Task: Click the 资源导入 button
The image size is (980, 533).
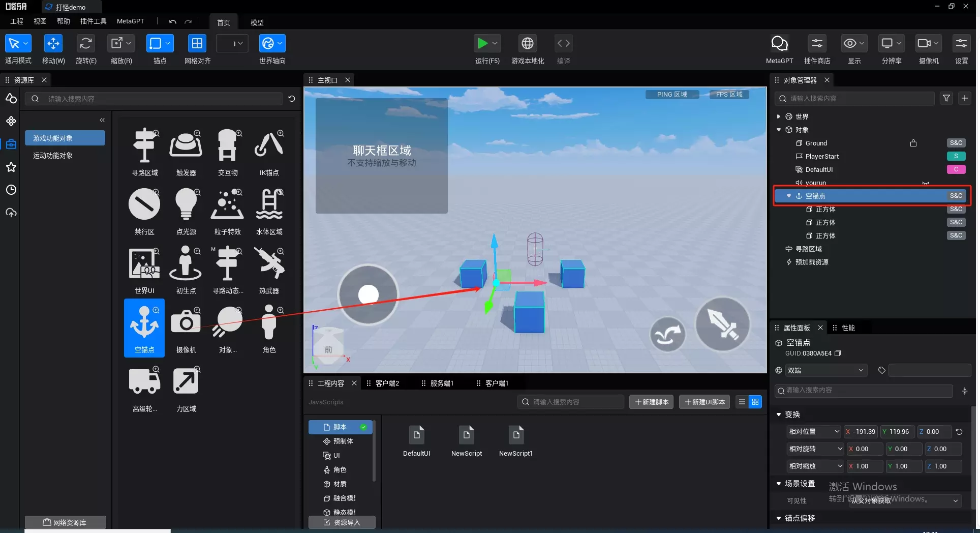Action: 342,522
